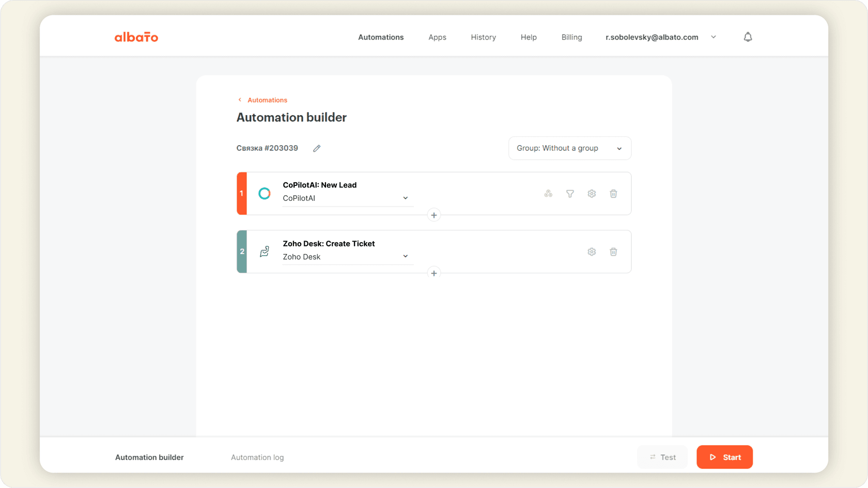Open the Group: Without a group dropdown
The width and height of the screenshot is (868, 488).
[569, 148]
